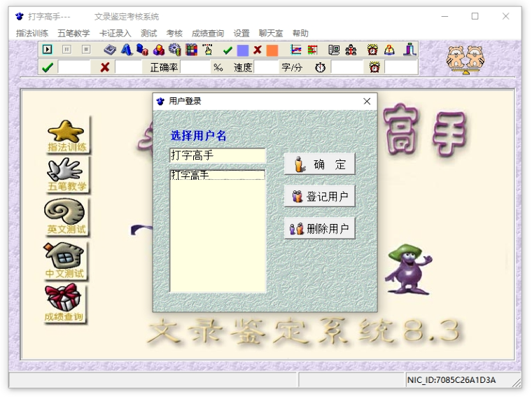Click the two bears logo icon
This screenshot has height=399, width=532.
coord(465,59)
